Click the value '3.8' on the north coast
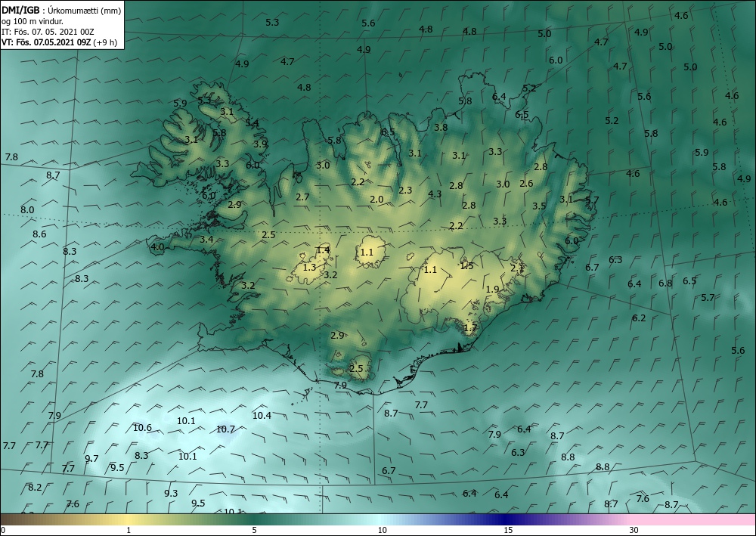Screen dimensions: 756x536 tap(441, 128)
